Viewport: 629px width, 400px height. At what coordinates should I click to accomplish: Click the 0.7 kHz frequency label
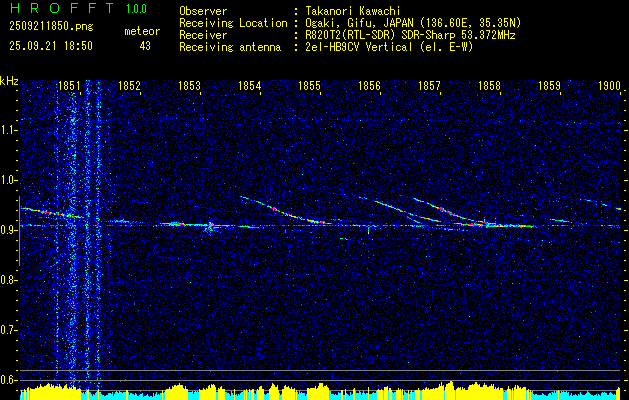point(8,330)
